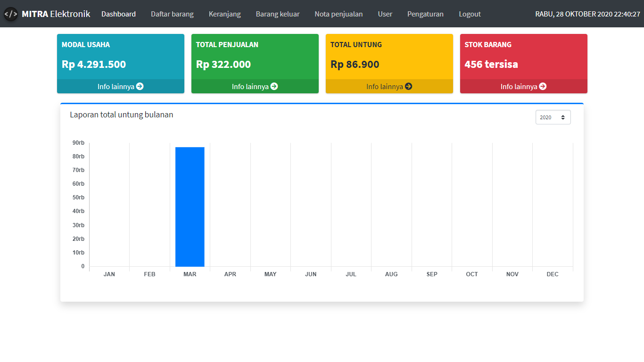Click Info lainnya under Modal Usaha
644x362 pixels.
pyautogui.click(x=116, y=86)
